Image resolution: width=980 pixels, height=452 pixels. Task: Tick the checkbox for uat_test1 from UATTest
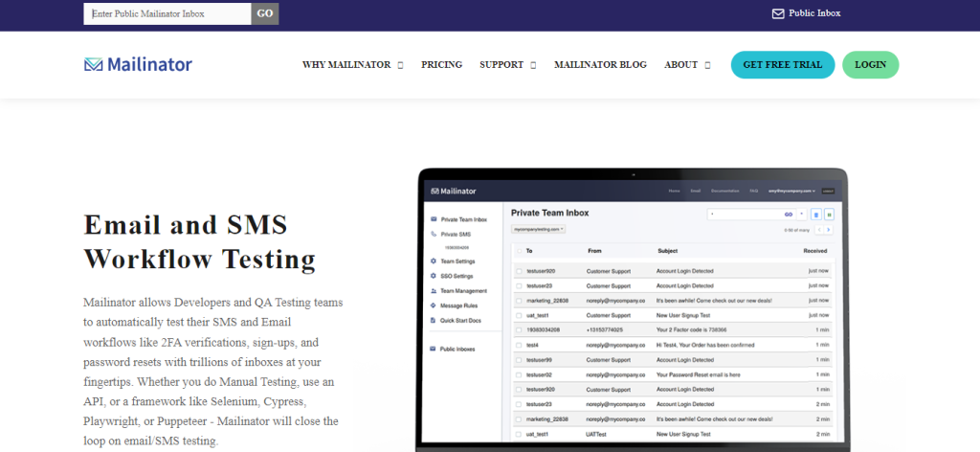pos(518,434)
